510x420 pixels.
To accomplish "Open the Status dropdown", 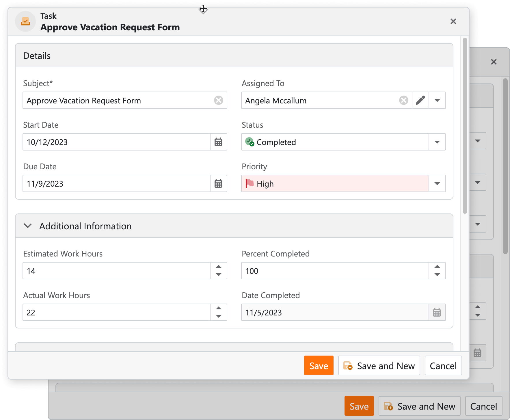I will pyautogui.click(x=437, y=142).
